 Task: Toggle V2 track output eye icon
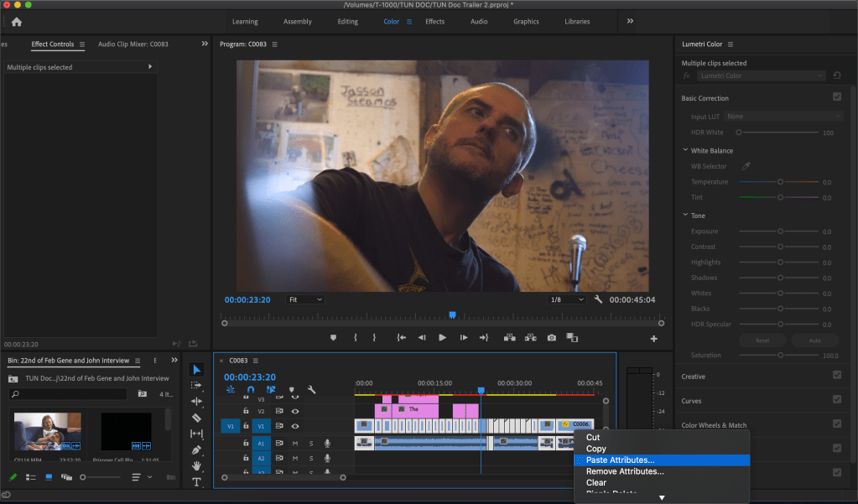click(295, 411)
